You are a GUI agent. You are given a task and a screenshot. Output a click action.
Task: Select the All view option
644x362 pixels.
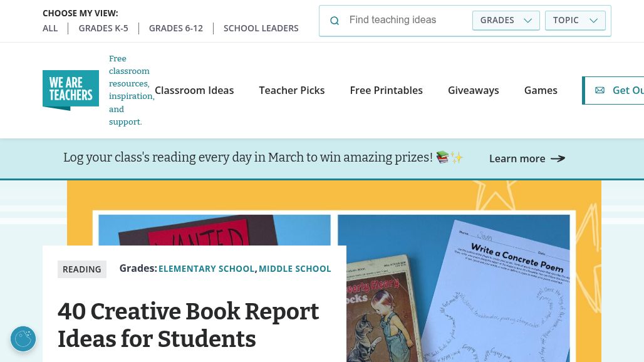(x=50, y=28)
